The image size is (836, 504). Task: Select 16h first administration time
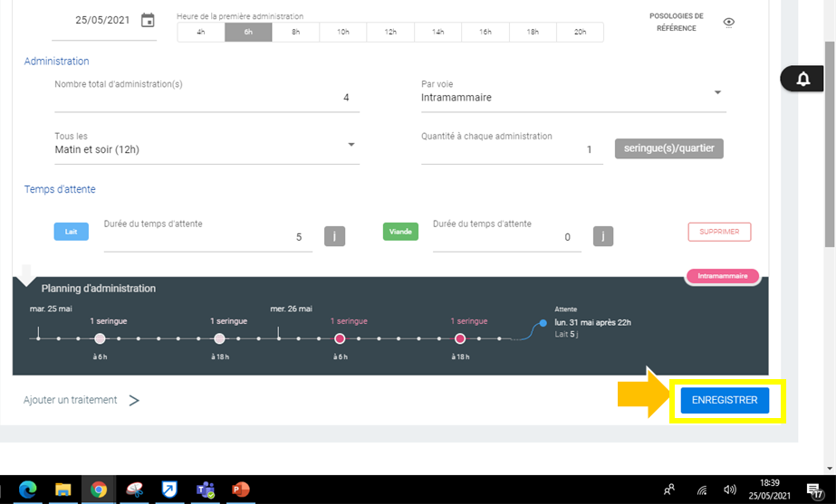[x=485, y=32]
